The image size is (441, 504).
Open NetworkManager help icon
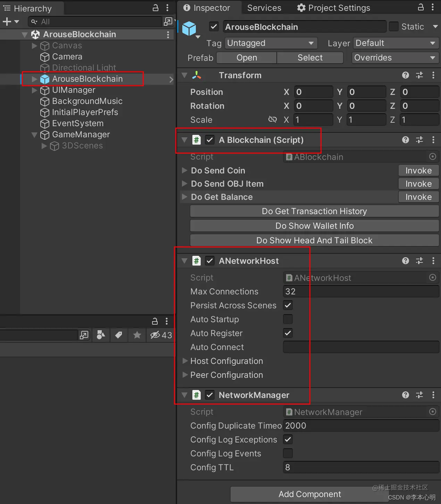click(x=406, y=395)
